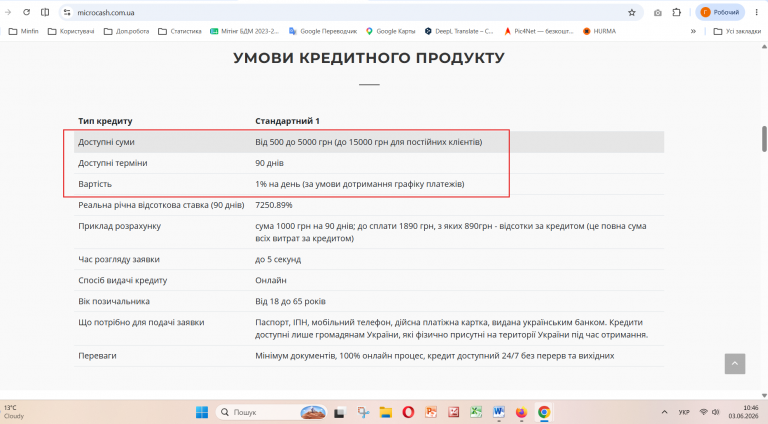The image size is (768, 424).
Task: Open the side panel icon
Action: pyautogui.click(x=45, y=12)
